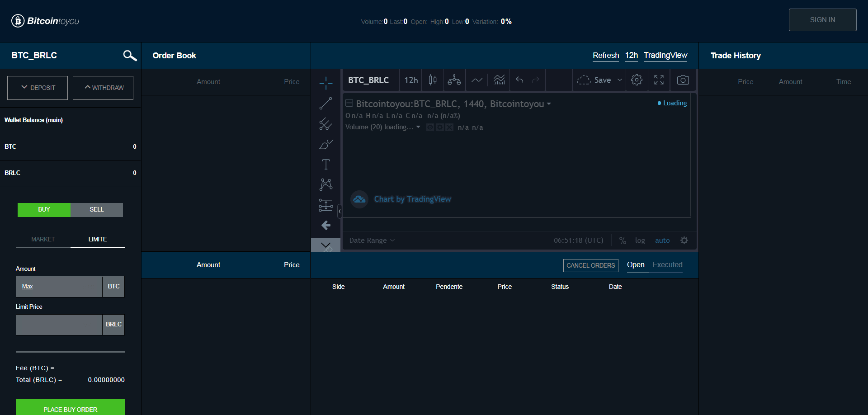Open indicator templates icon
868x415 pixels.
point(499,80)
